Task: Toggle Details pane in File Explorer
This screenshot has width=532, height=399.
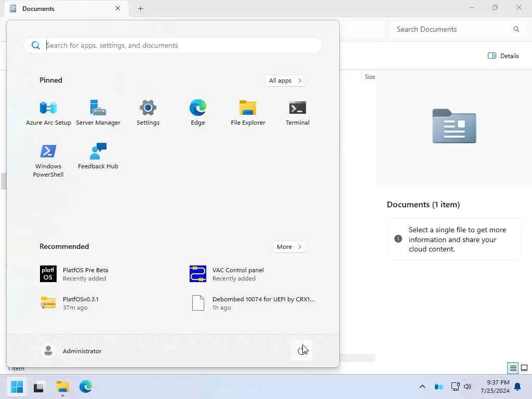Action: [503, 56]
